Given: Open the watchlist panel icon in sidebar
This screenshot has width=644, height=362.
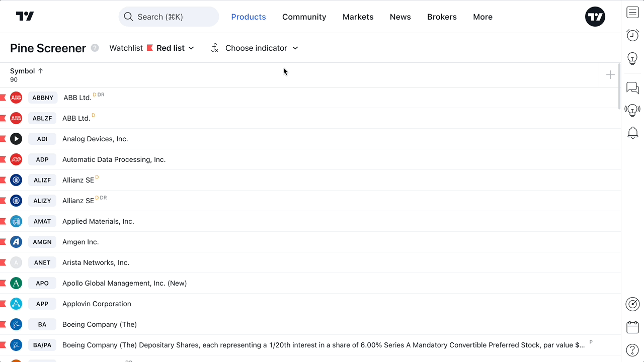Looking at the screenshot, I should click(x=632, y=13).
